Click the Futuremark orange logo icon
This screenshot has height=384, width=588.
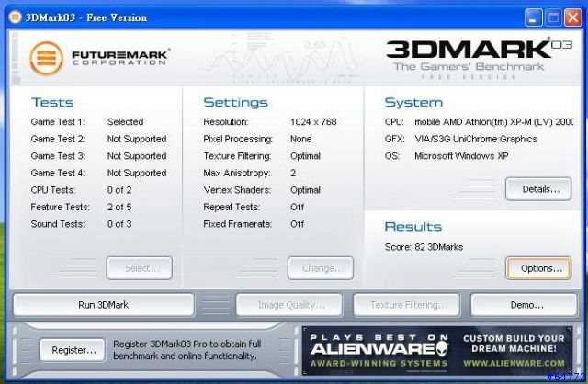tap(47, 59)
